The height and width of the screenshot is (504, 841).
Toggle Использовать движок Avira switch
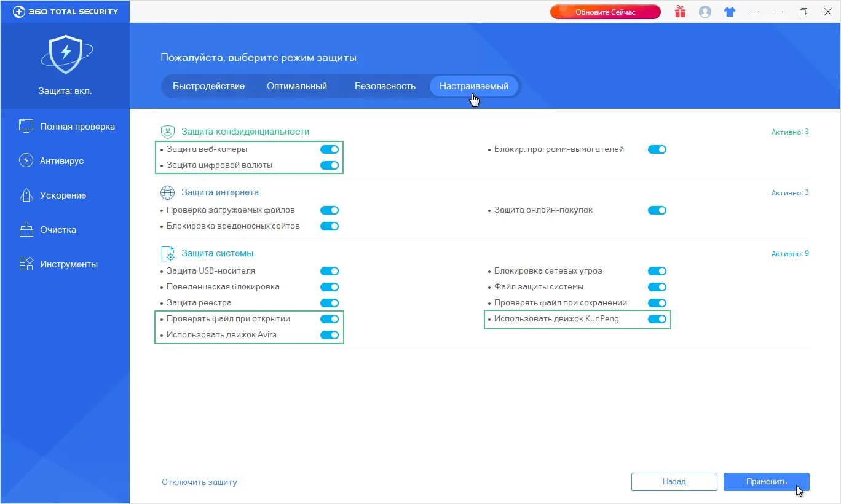(x=330, y=335)
